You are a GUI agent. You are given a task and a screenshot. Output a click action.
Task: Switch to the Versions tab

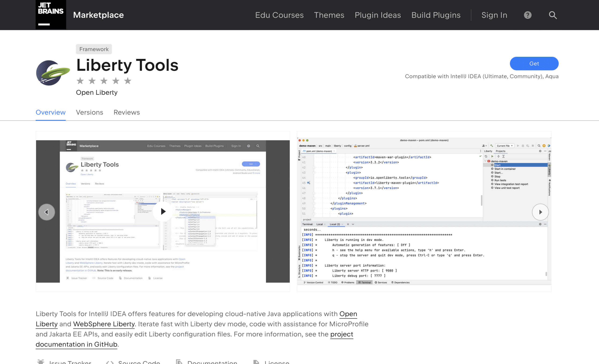[89, 112]
